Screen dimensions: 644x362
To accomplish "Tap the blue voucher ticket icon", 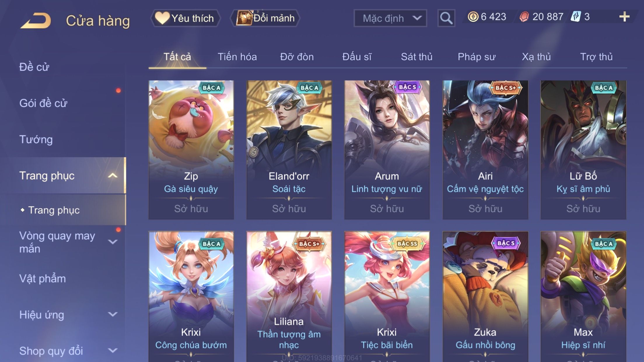I will tap(576, 17).
